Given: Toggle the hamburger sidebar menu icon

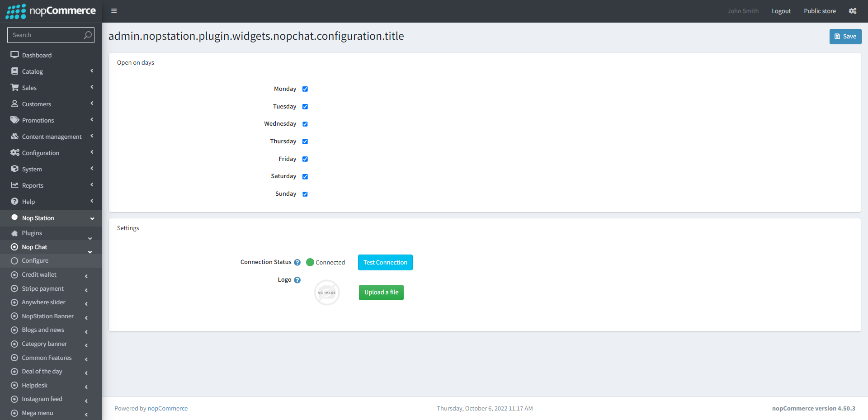Looking at the screenshot, I should point(114,11).
